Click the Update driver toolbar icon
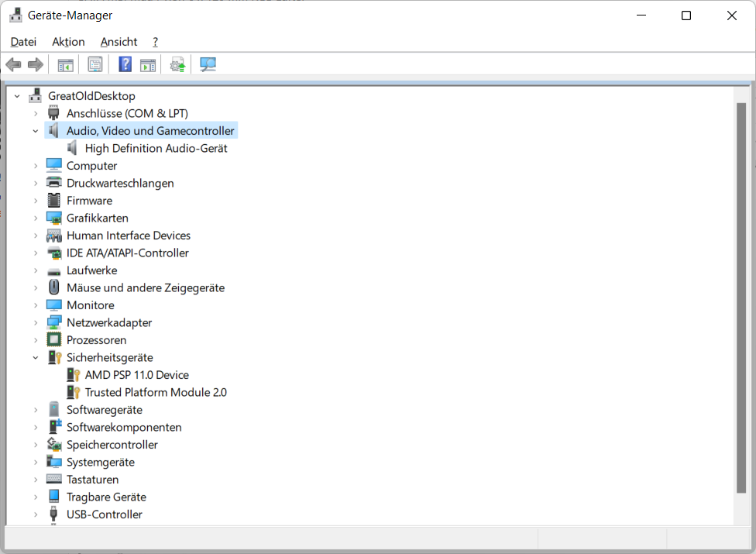The width and height of the screenshot is (756, 554). pos(177,64)
